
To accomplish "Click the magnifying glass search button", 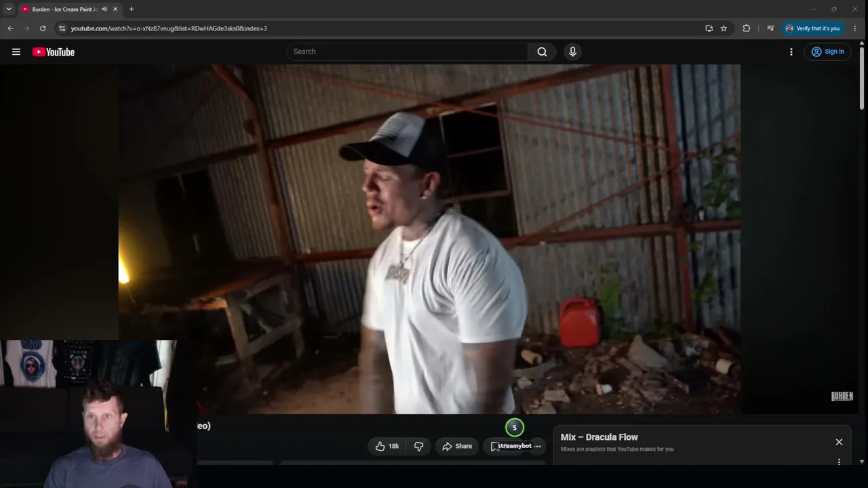I will (542, 52).
